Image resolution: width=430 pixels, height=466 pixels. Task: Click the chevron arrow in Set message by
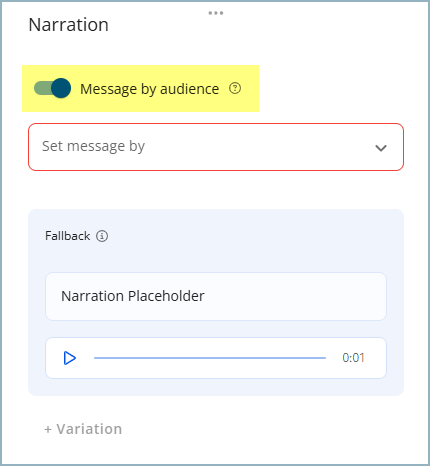[x=381, y=148]
